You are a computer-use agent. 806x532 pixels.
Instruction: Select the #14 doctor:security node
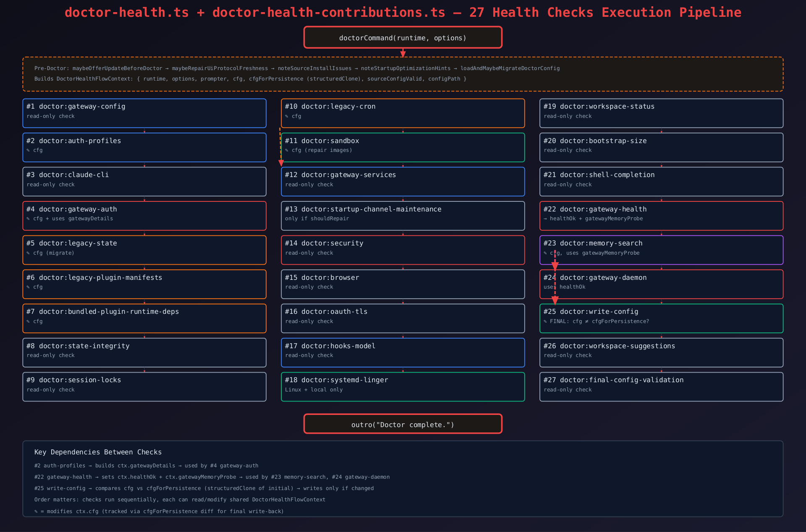(x=403, y=250)
